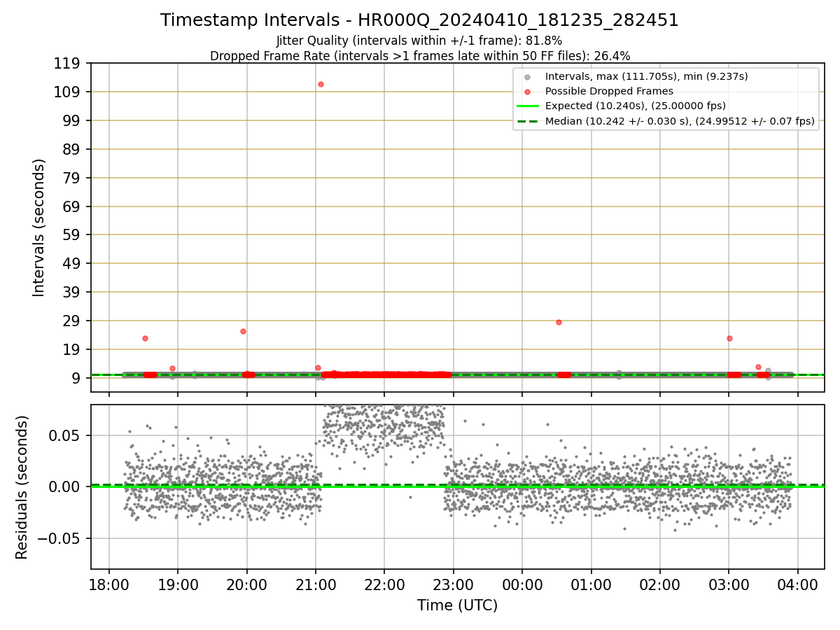Click the '22:00' x-axis tick label
Image resolution: width=840 pixels, height=630 pixels.
click(x=384, y=584)
